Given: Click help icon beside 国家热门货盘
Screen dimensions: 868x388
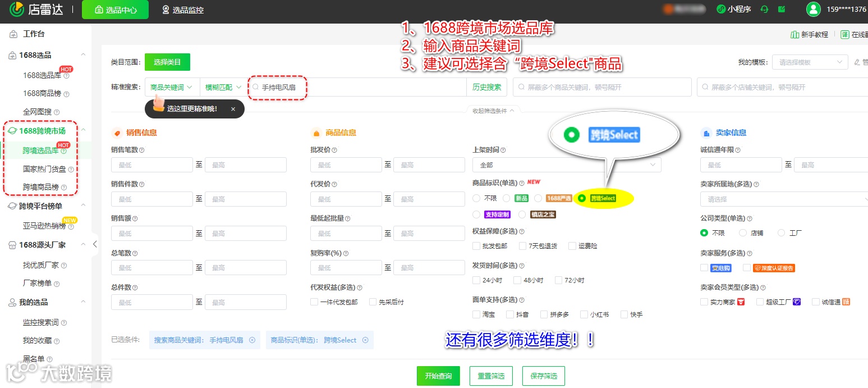Looking at the screenshot, I should tap(71, 169).
